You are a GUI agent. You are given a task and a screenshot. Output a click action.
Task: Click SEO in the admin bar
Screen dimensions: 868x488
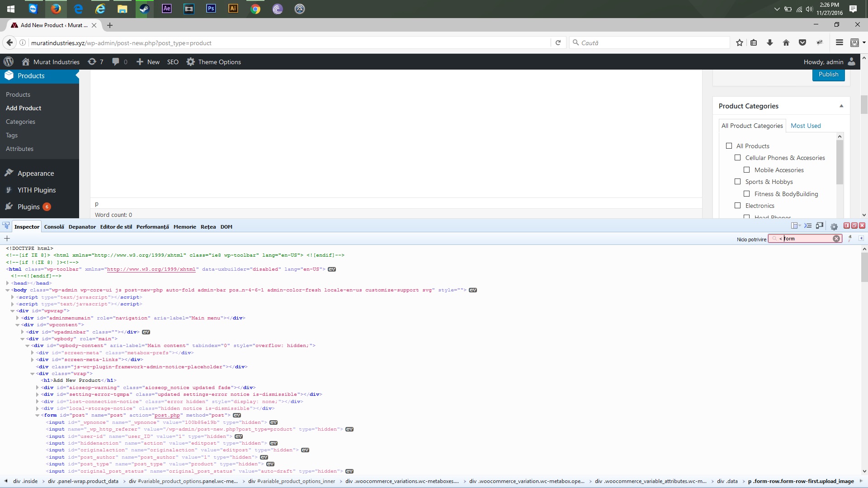click(x=173, y=62)
